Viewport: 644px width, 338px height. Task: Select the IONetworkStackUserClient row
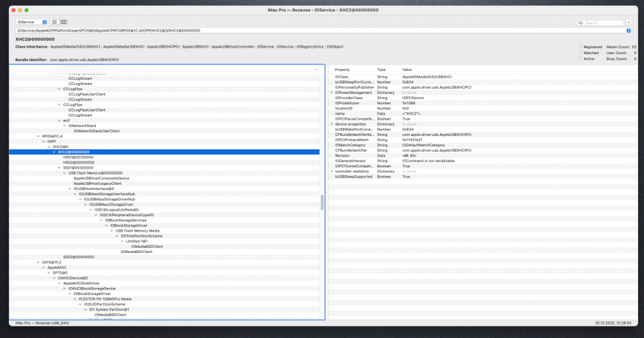[164, 131]
